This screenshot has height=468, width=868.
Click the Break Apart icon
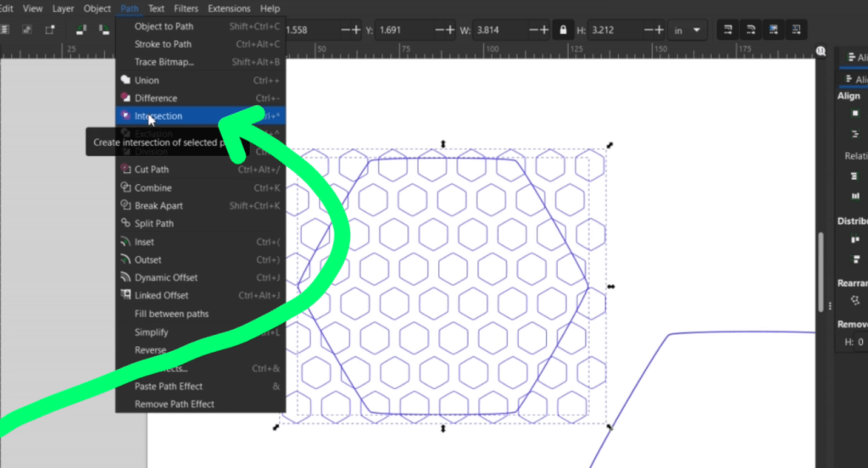(x=125, y=206)
